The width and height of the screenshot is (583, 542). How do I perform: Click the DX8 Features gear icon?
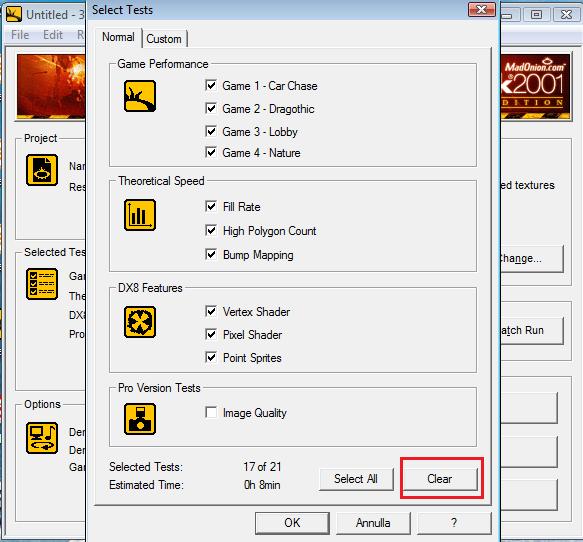click(140, 322)
